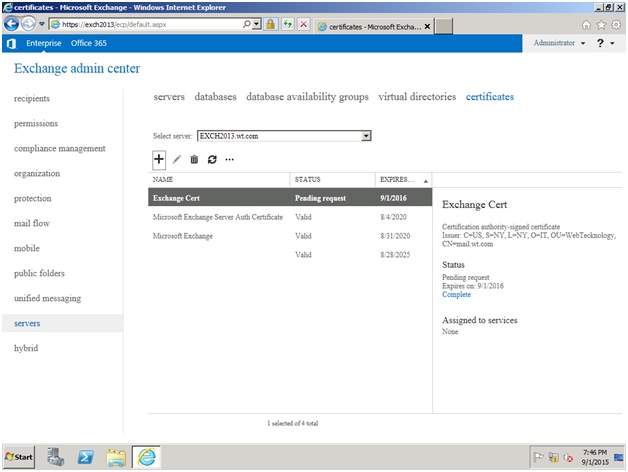The width and height of the screenshot is (628, 472).
Task: Edit the selected certificate with pencil icon
Action: 177,159
